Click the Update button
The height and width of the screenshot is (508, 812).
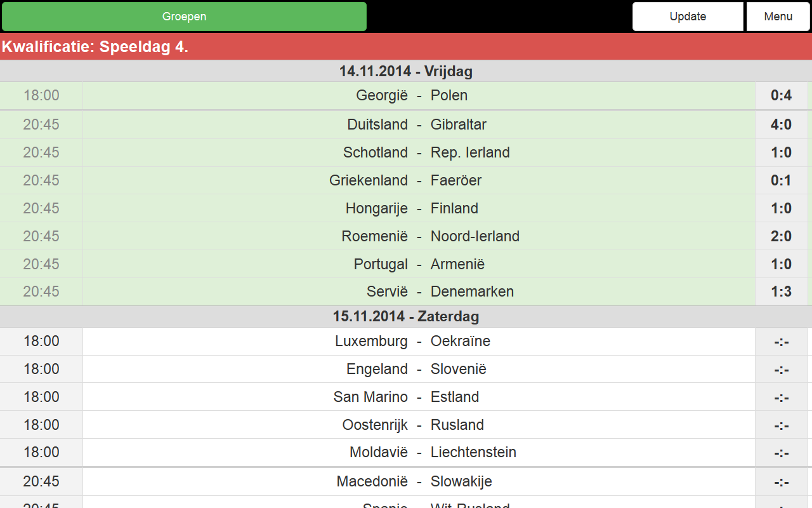pyautogui.click(x=688, y=16)
